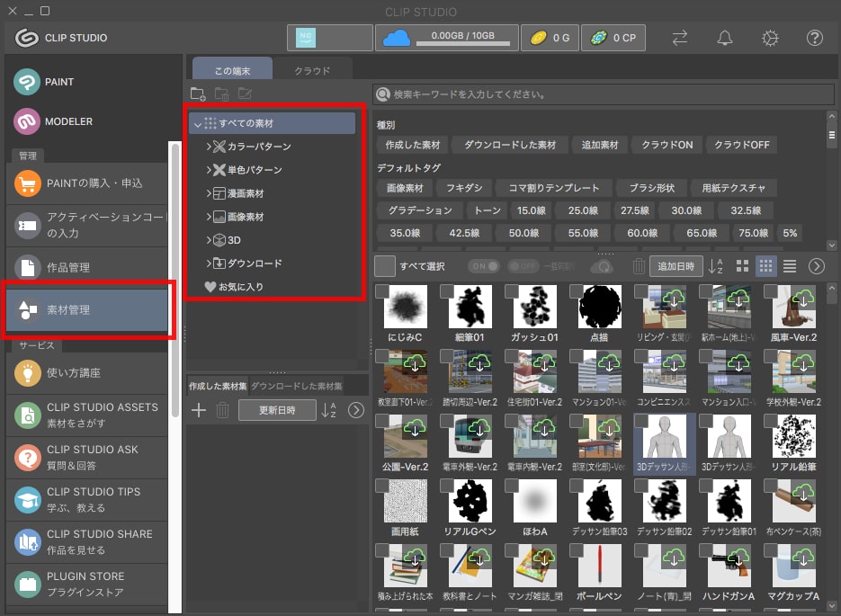Screen dimensions: 841x616
Task: Click the circled arrow beside 更新日時 sort
Action: point(356,410)
